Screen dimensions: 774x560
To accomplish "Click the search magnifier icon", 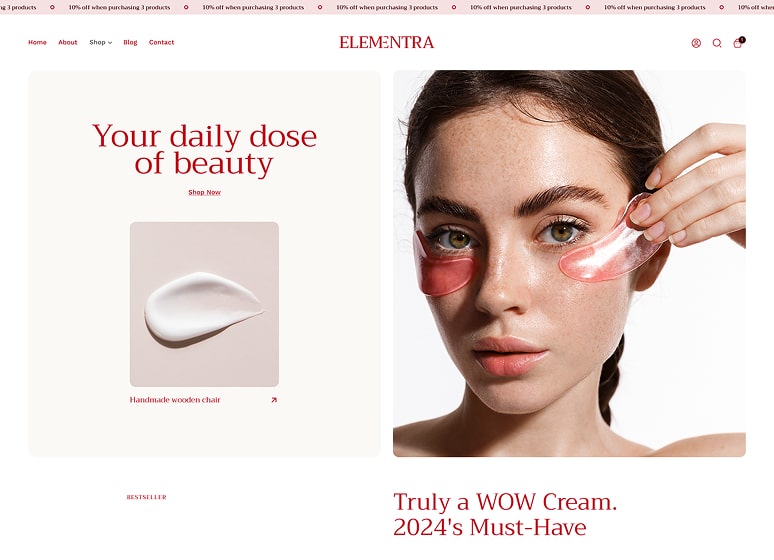I will pyautogui.click(x=717, y=43).
